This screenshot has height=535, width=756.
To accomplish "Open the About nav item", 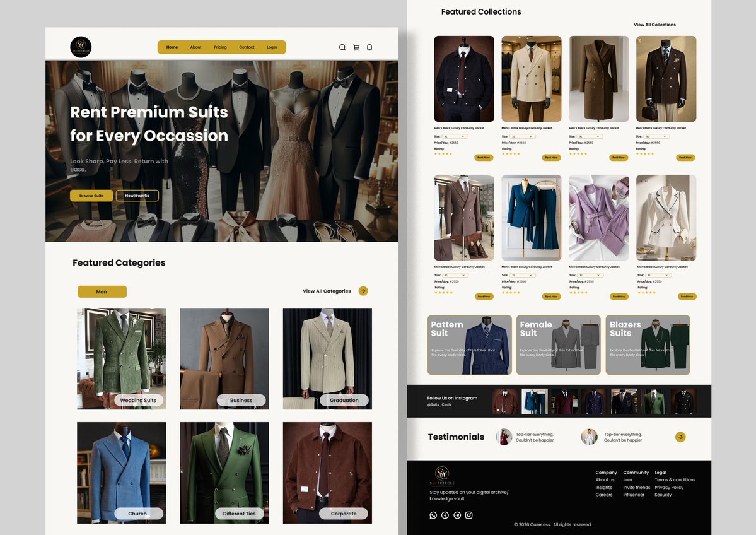I will click(195, 47).
